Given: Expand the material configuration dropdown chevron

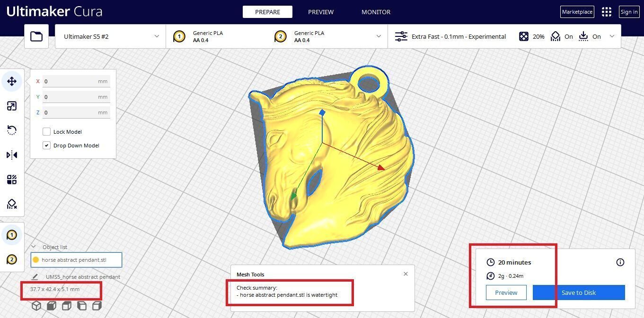Looking at the screenshot, I should (379, 36).
